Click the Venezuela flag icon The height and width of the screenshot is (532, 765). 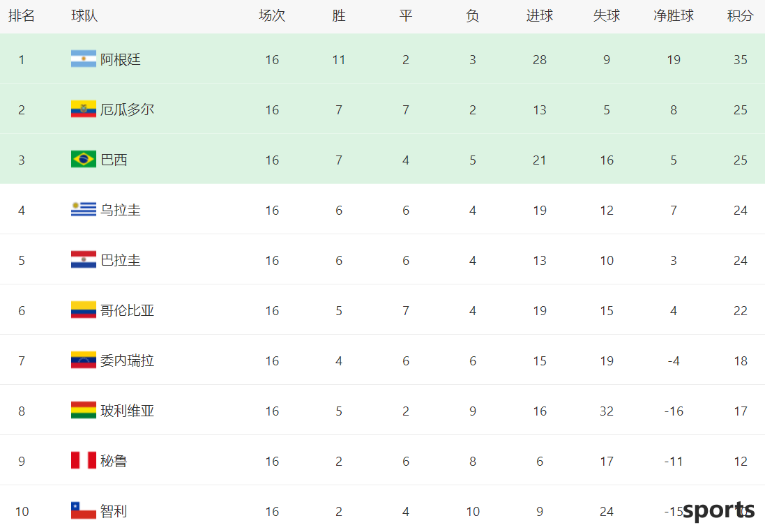[x=84, y=360]
